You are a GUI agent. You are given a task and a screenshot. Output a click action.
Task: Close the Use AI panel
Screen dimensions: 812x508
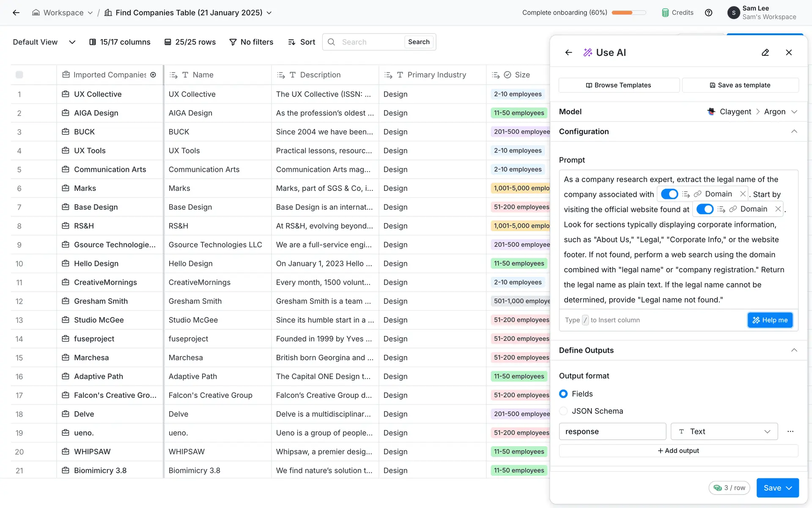789,52
